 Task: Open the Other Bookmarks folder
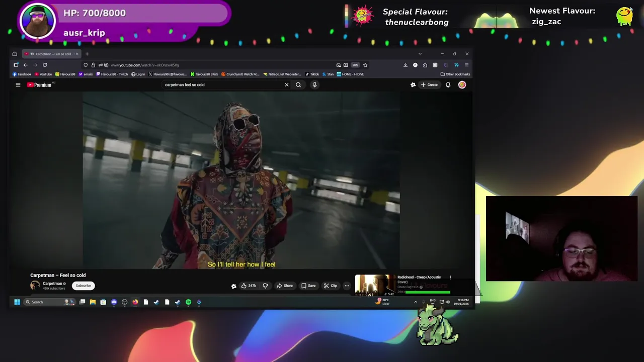455,74
